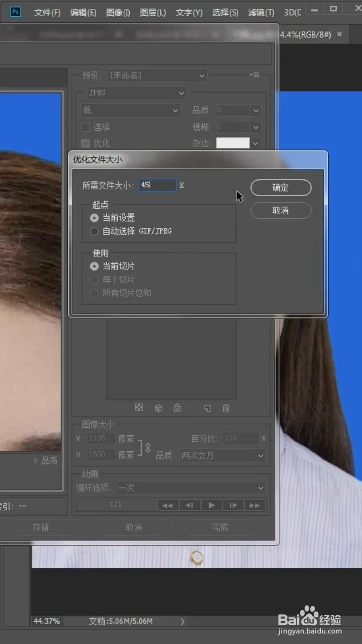
Task: Click the 文档:5.06M/5.06M status text
Action: point(121,621)
